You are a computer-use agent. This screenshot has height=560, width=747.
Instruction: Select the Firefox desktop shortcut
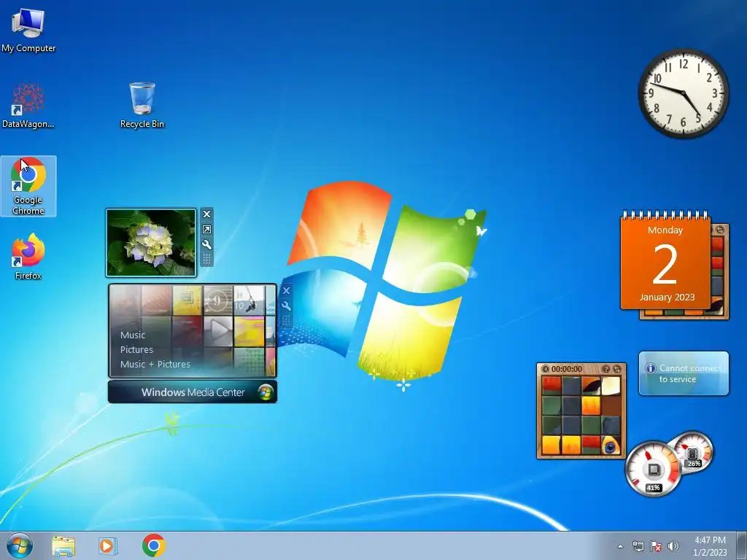click(x=28, y=256)
